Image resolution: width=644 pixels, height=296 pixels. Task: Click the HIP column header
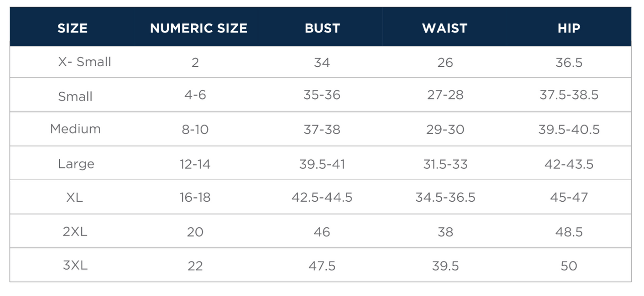(569, 28)
